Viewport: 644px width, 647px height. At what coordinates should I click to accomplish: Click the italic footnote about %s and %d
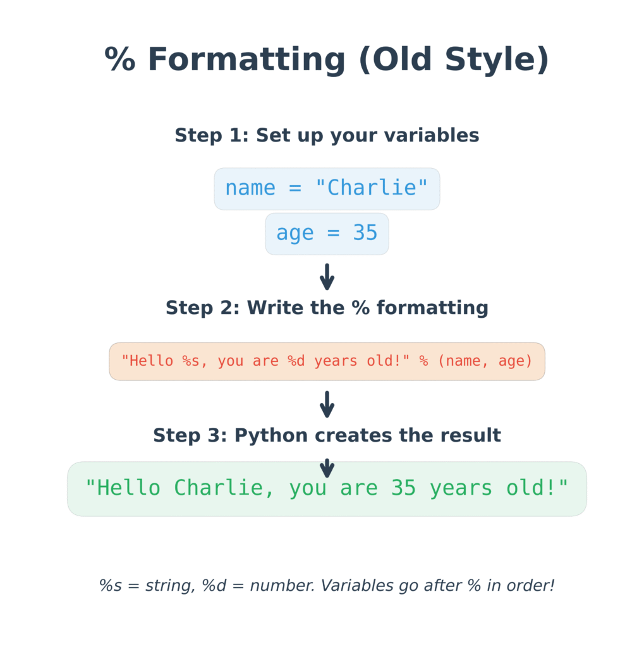click(327, 586)
